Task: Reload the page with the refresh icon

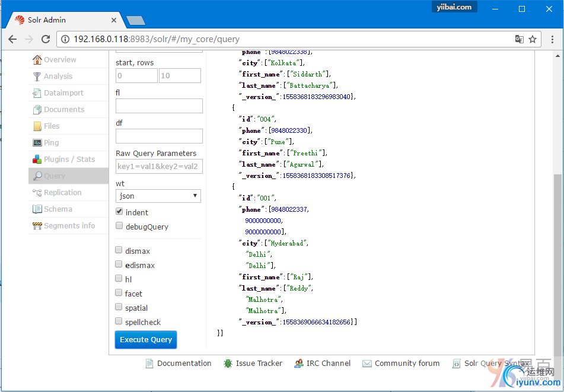Action: coord(46,39)
